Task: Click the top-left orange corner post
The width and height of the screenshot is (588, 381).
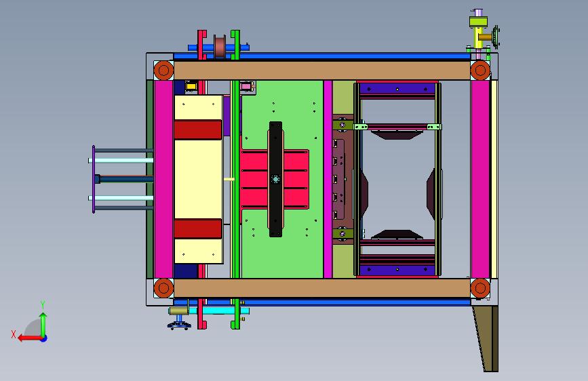Action: [164, 70]
